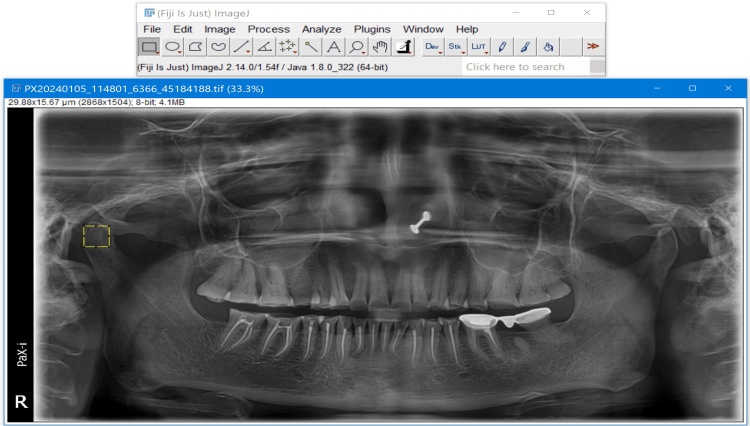The width and height of the screenshot is (750, 426).
Task: Select the Freehand selection tool
Action: [x=218, y=47]
